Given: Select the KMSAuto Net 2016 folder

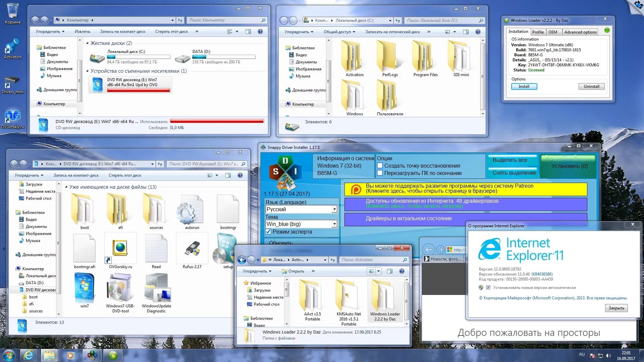Looking at the screenshot, I should [x=348, y=303].
